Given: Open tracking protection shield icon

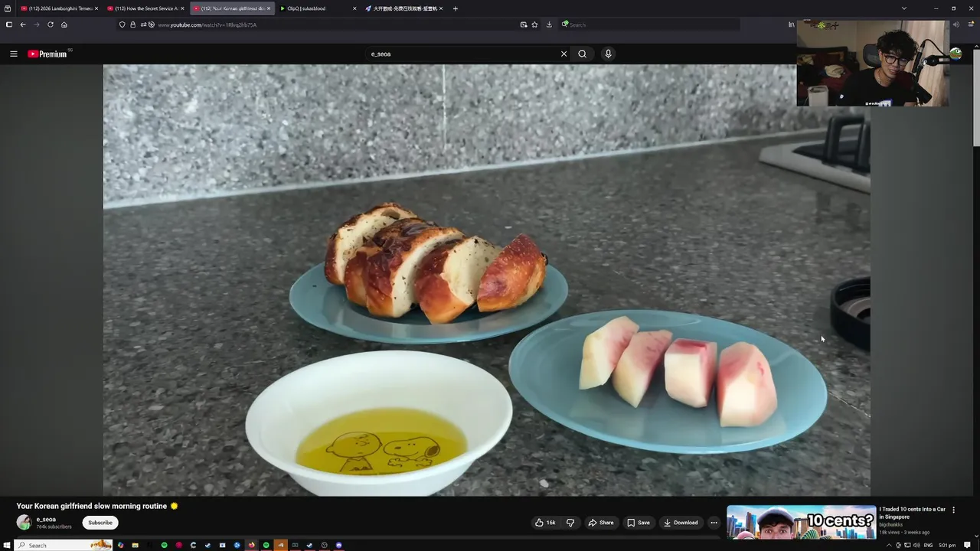Looking at the screenshot, I should [122, 24].
